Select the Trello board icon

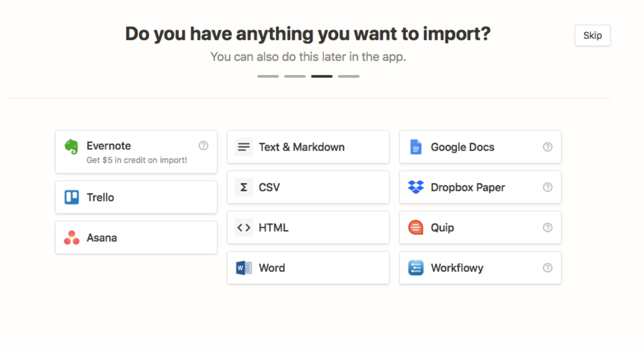(72, 197)
